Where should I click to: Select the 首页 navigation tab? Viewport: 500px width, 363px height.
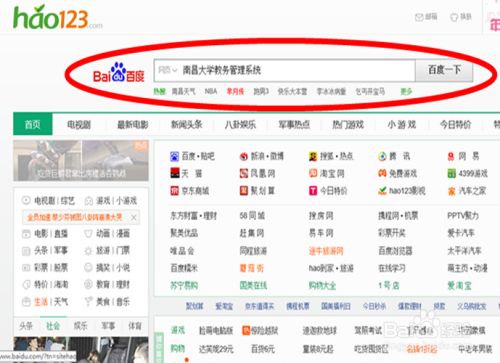(x=33, y=124)
